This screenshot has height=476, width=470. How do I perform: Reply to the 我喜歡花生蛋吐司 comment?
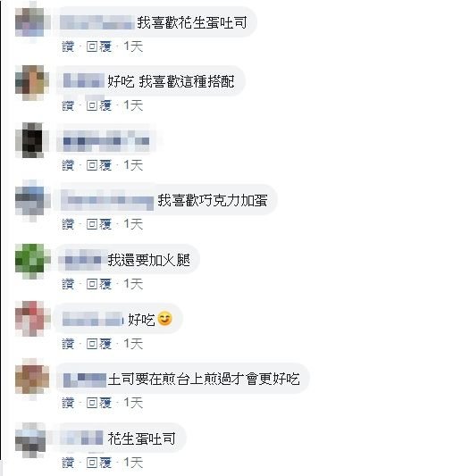pos(99,46)
